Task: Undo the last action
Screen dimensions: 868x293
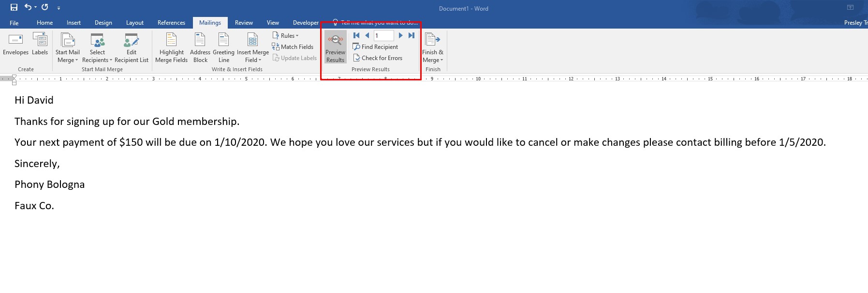Action: pyautogui.click(x=28, y=7)
